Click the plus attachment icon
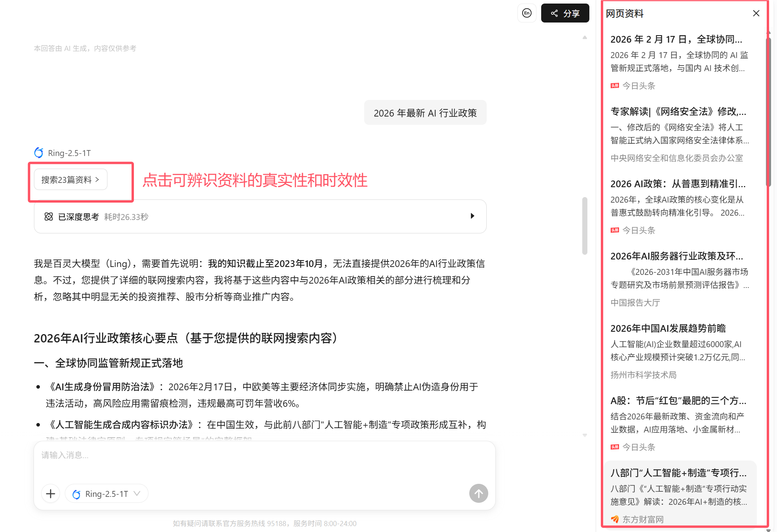777x532 pixels. tap(51, 493)
